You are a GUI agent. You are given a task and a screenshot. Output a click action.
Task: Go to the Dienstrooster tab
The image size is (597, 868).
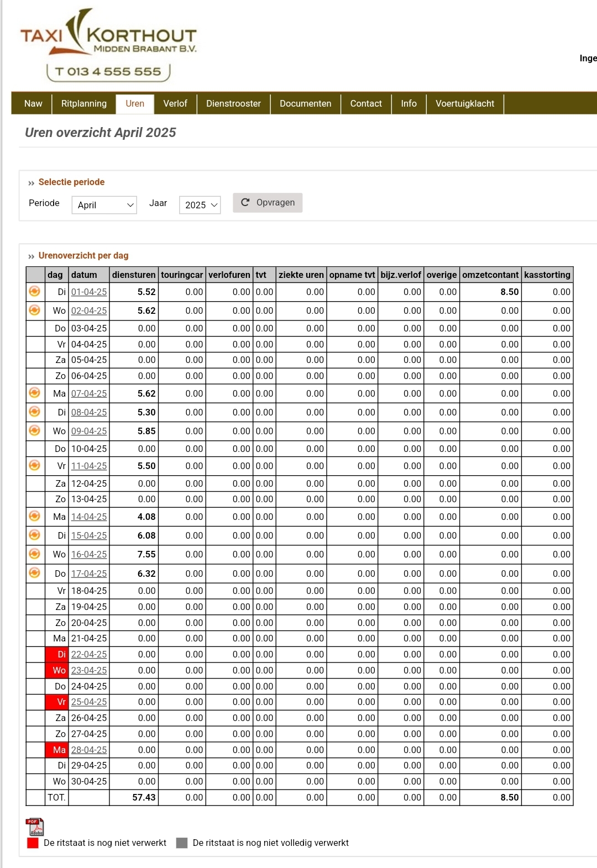(233, 104)
